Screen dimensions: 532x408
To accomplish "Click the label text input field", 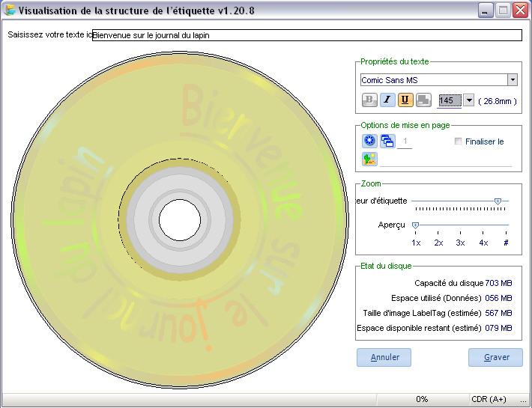I will (x=307, y=35).
